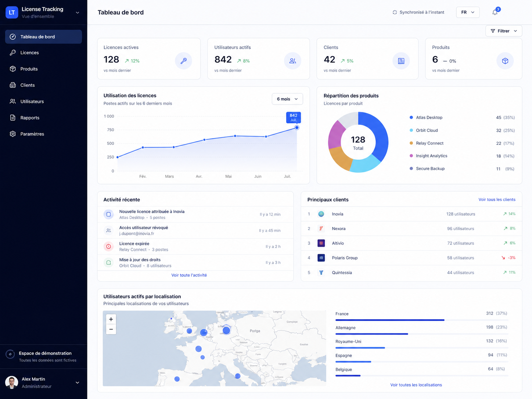Click the Rapports document icon in sidebar
The height and width of the screenshot is (399, 532).
tap(13, 118)
